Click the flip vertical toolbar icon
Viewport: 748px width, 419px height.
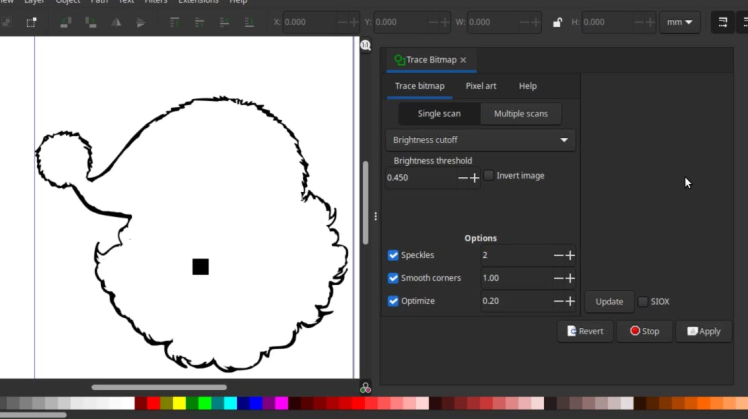pos(140,22)
